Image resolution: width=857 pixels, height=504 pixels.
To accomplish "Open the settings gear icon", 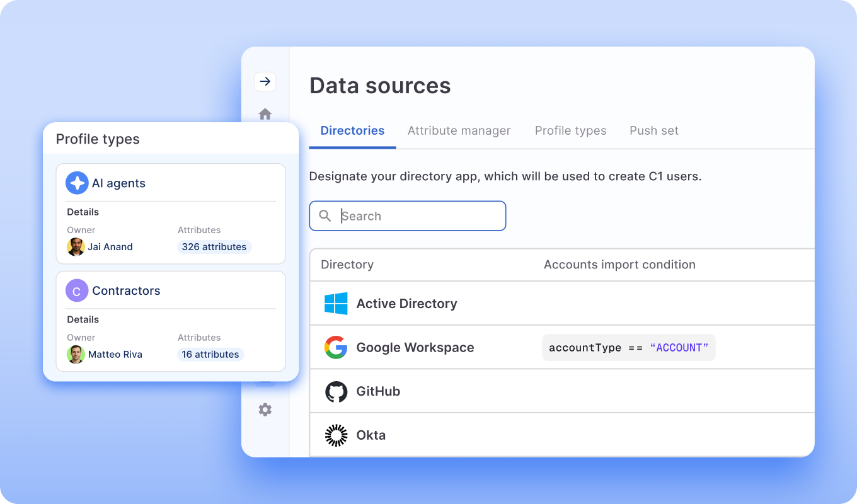I will coord(265,409).
